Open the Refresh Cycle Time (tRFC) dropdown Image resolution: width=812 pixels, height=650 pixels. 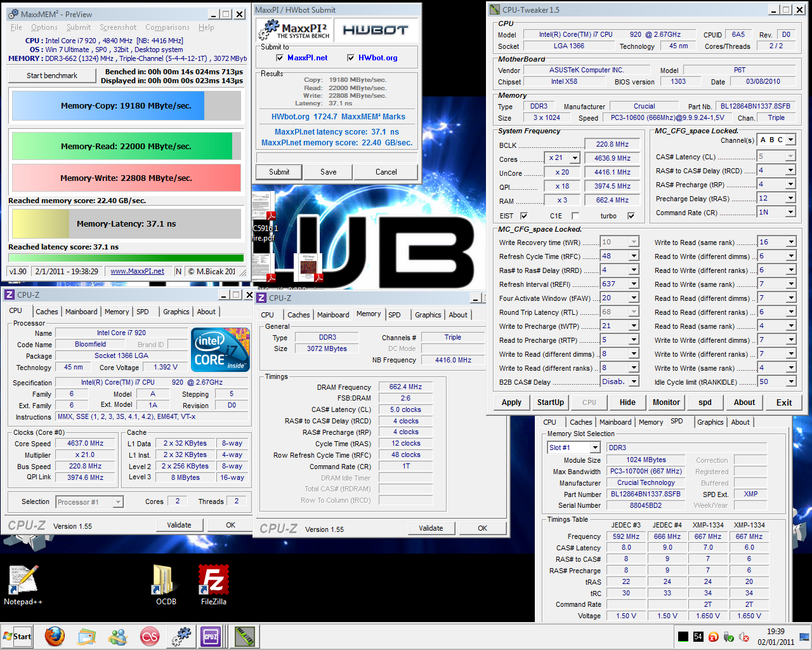tap(633, 256)
